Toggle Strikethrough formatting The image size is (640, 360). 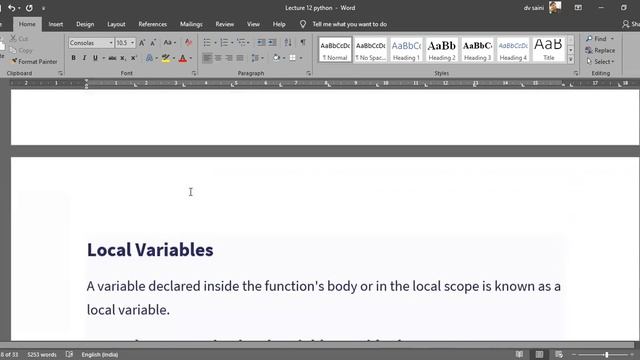112,58
